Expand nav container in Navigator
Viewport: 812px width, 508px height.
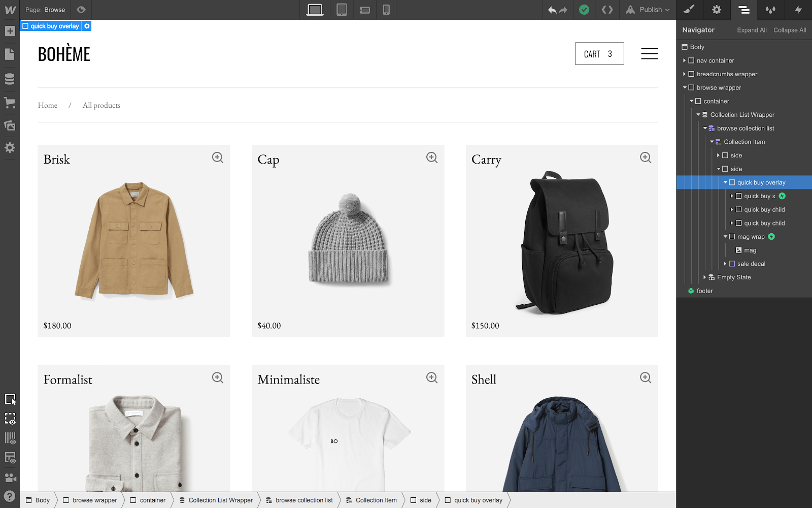(x=684, y=60)
